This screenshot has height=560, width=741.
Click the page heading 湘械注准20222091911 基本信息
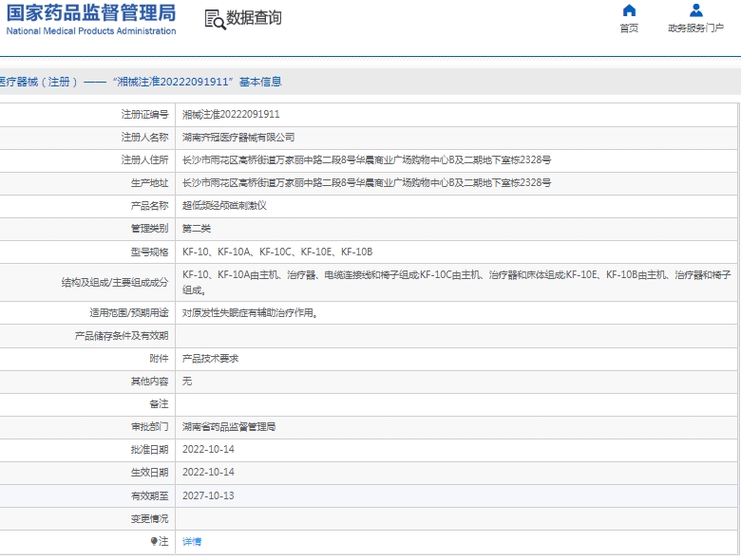click(x=197, y=82)
